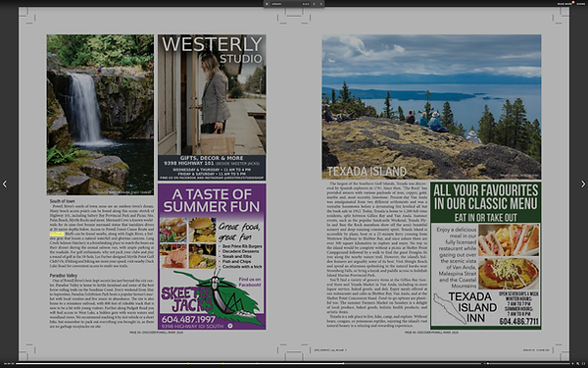
Task: Go to the next page spread
Action: [583, 184]
